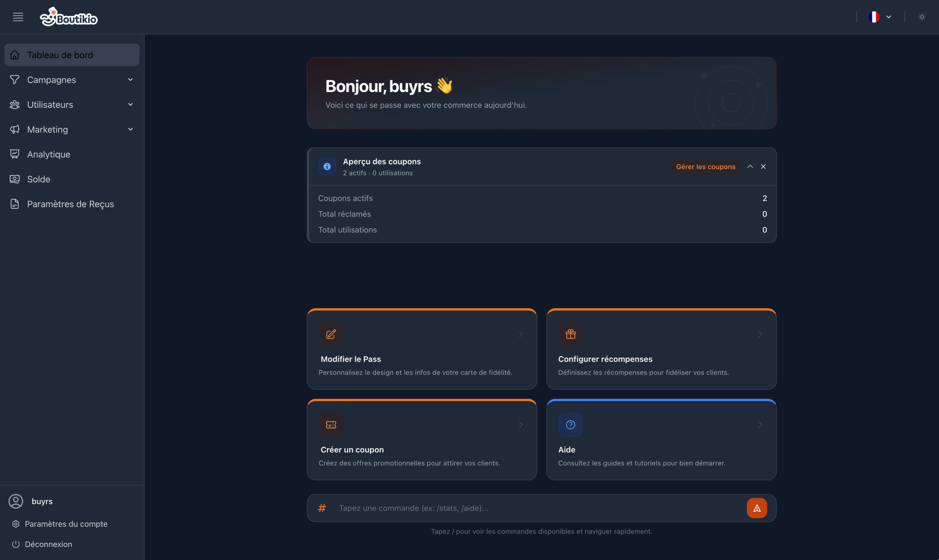The width and height of the screenshot is (939, 560).
Task: Click the Modifier le Pass pencil icon
Action: click(331, 334)
